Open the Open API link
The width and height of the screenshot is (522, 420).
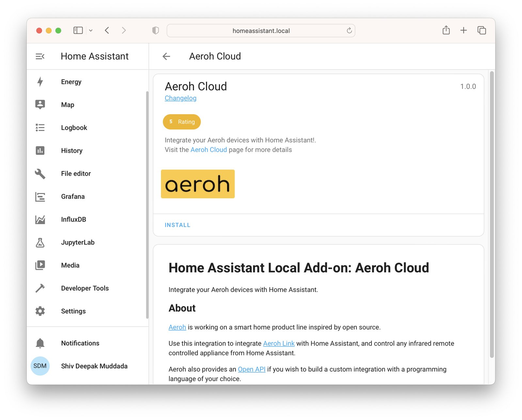click(252, 369)
